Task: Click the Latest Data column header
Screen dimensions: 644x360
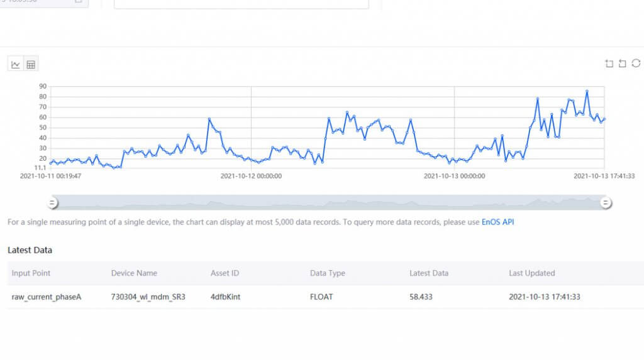Action: (429, 273)
